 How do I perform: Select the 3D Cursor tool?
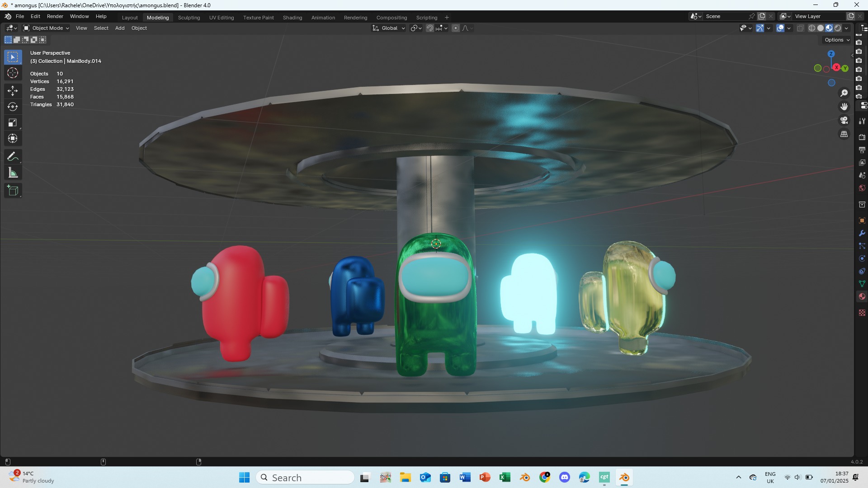pyautogui.click(x=13, y=73)
